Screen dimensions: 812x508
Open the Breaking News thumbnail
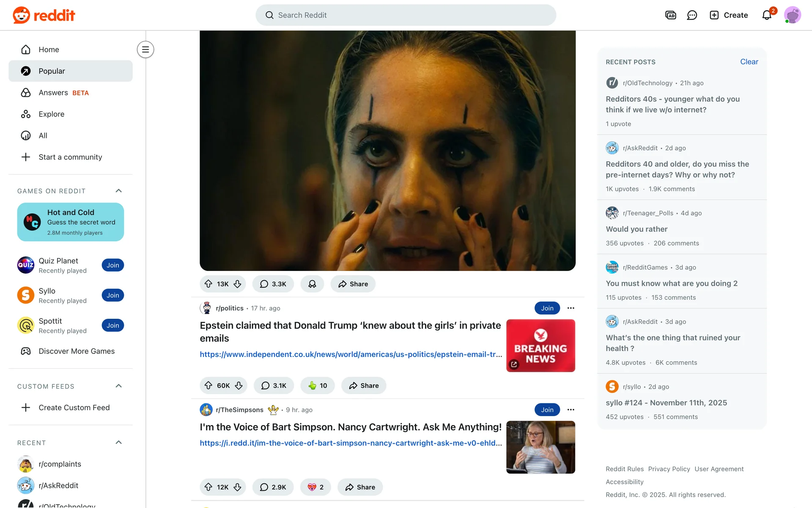point(540,345)
